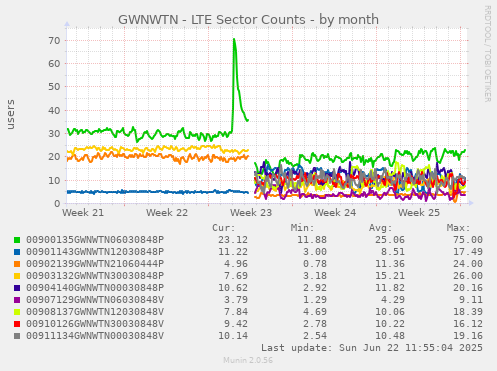Click the Last update timestamp text
The image size is (497, 371).
pyautogui.click(x=372, y=348)
